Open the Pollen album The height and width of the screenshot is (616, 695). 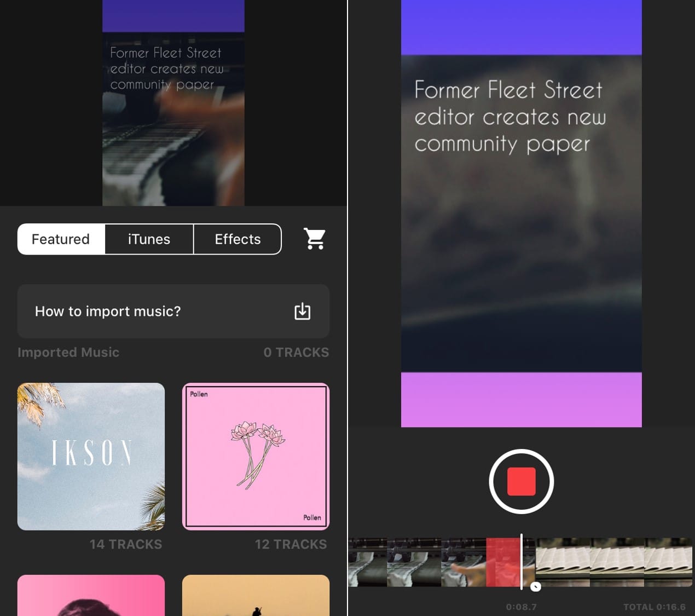[256, 456]
